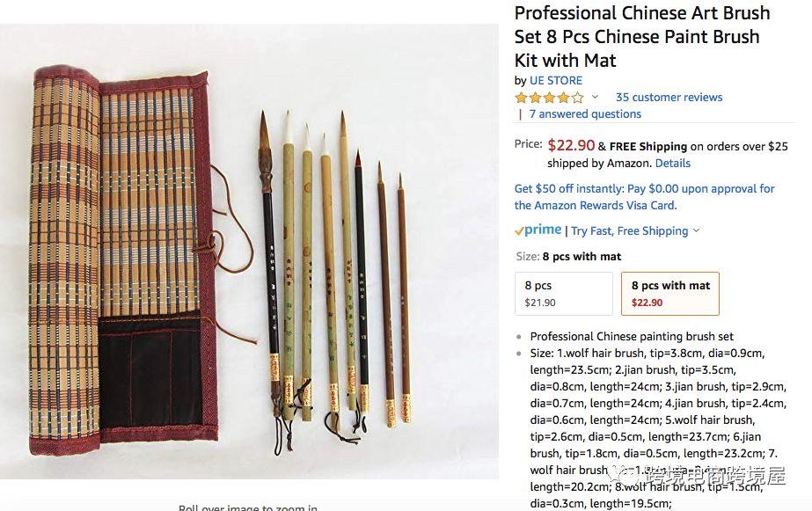Click the Get $50 off Rewards Visa offer

644,197
